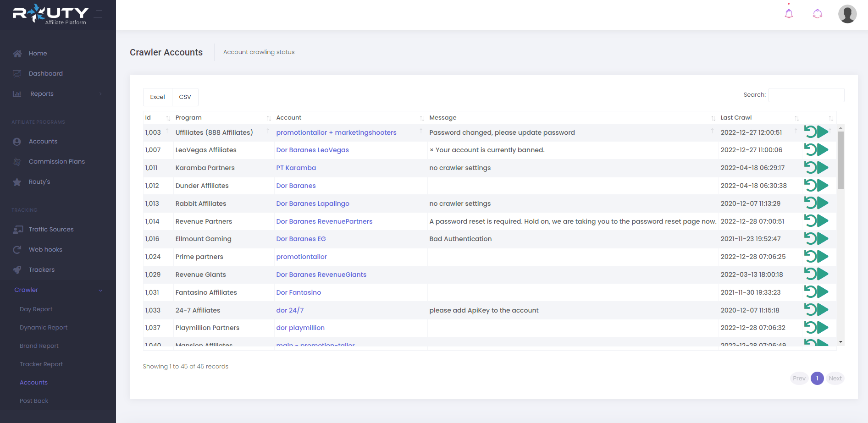Screen dimensions: 868x423
Task: Select Accounts under Crawler menu
Action: click(x=33, y=383)
